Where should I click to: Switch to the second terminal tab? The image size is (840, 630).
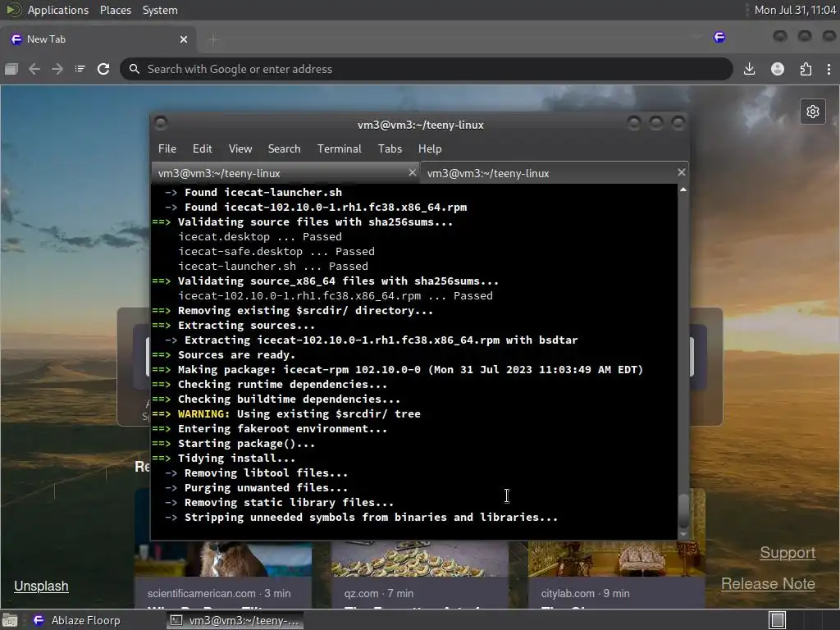tap(555, 173)
